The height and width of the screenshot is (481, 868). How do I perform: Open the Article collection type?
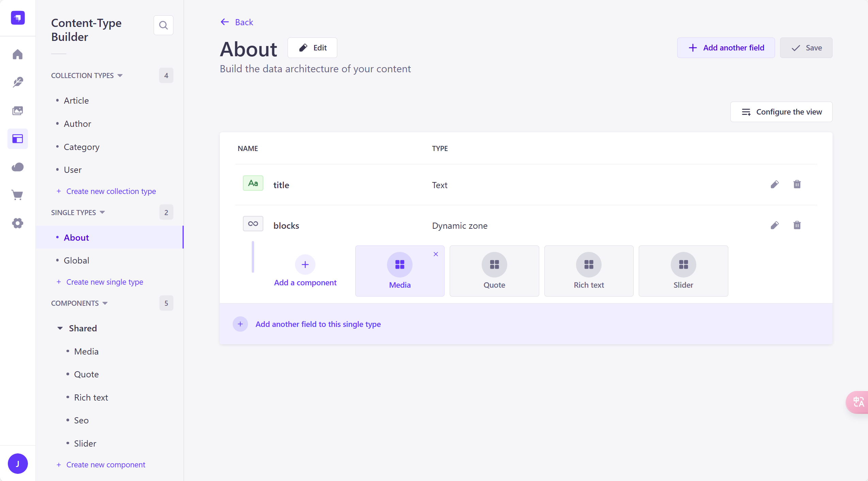[76, 101]
